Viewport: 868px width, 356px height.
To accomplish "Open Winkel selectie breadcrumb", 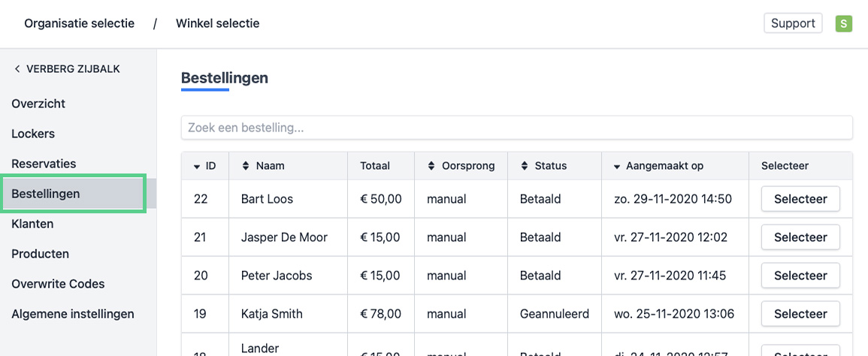I will (217, 23).
